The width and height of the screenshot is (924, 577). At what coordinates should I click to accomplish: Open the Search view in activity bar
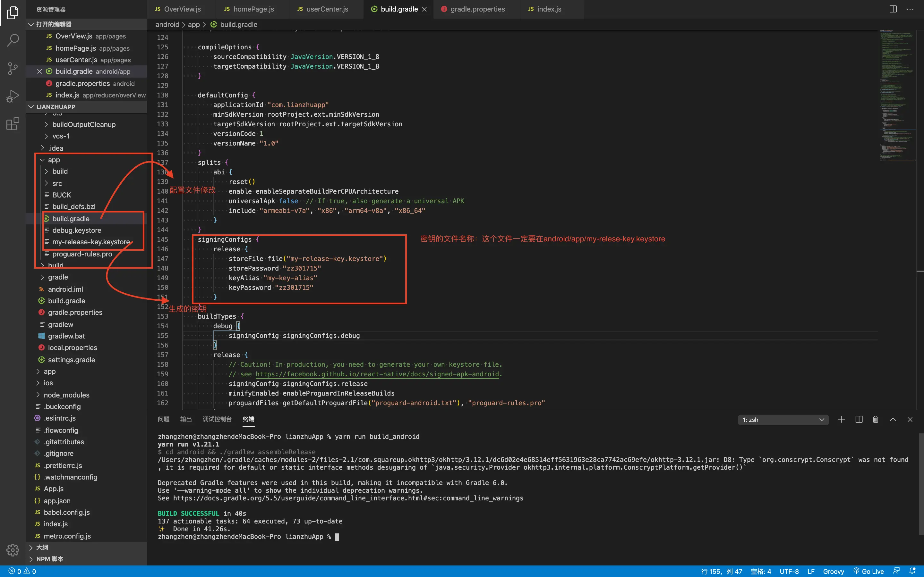[x=13, y=40]
